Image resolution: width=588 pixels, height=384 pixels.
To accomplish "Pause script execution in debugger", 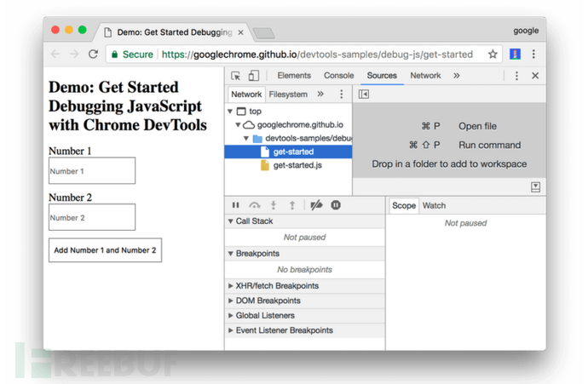I will [x=236, y=205].
